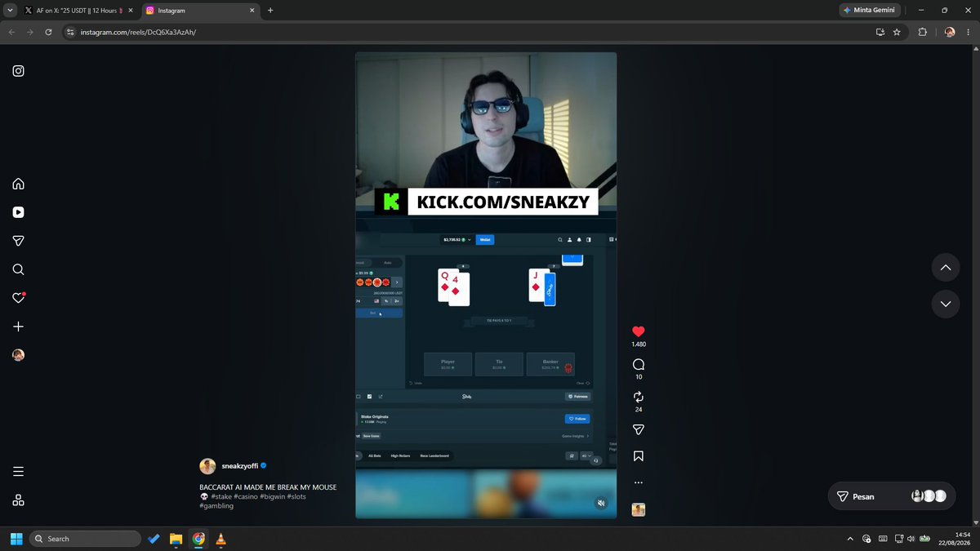Image resolution: width=980 pixels, height=551 pixels.
Task: Close the Instagram tab
Action: tap(252, 11)
